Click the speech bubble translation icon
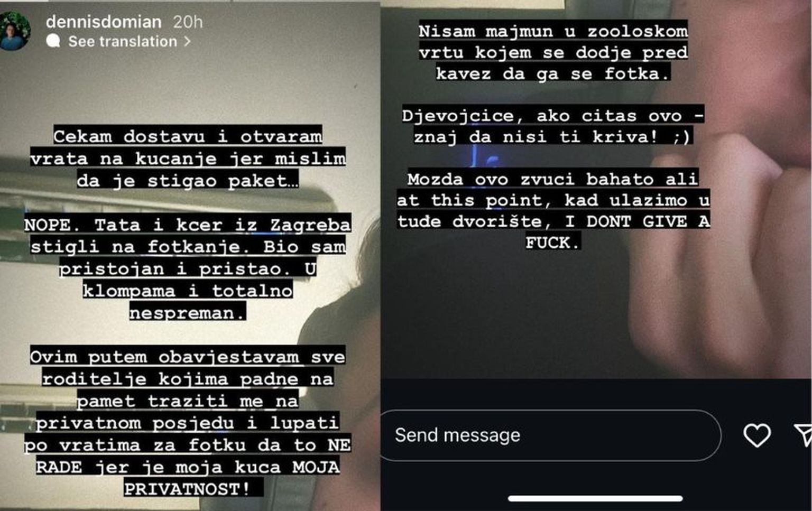The width and height of the screenshot is (812, 511). [x=53, y=41]
